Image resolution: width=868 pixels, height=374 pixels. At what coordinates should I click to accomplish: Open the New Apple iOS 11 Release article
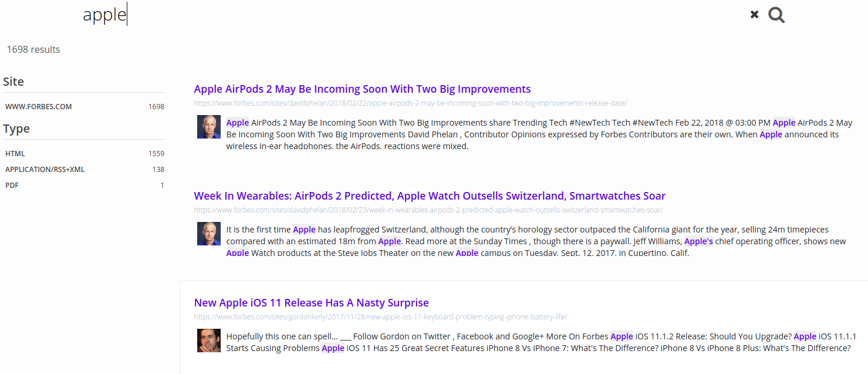coord(311,303)
